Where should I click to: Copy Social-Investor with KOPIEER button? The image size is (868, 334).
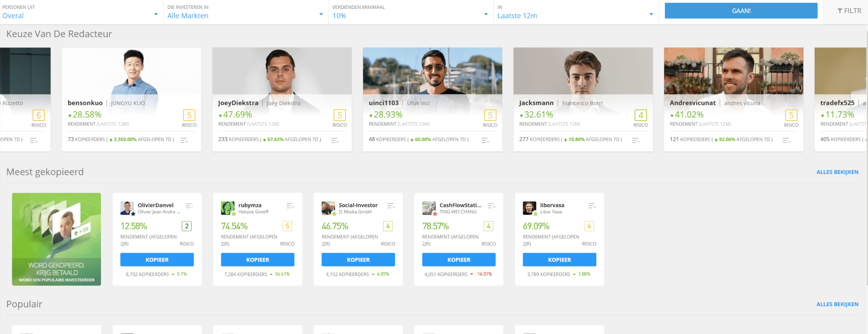(358, 259)
